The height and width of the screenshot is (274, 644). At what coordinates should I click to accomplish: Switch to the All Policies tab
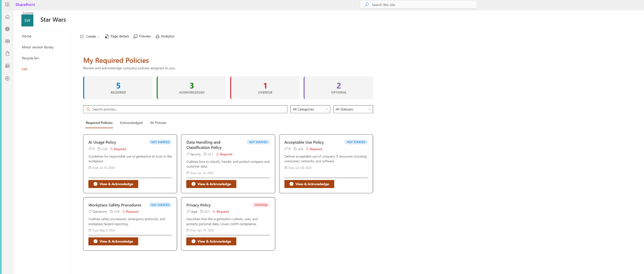[158, 123]
